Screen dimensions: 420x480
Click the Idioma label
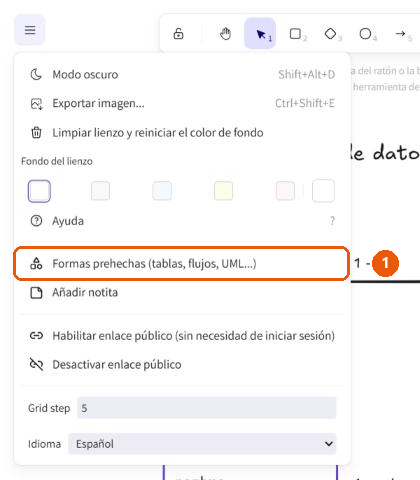(x=44, y=444)
